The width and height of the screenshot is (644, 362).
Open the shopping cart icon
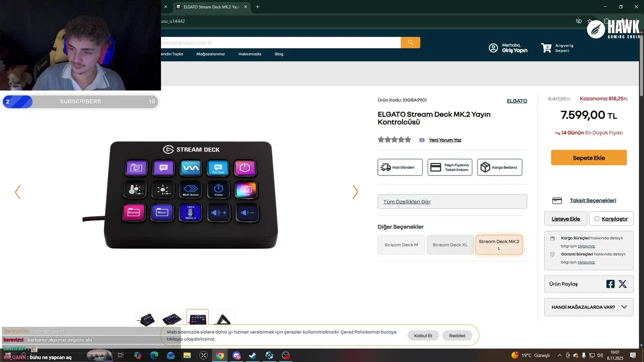[546, 48]
